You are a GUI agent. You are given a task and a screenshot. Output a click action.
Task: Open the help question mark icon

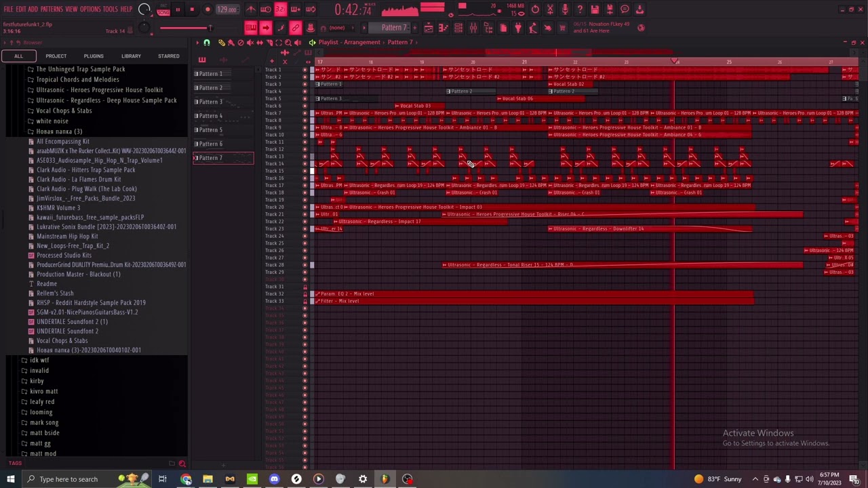[580, 9]
